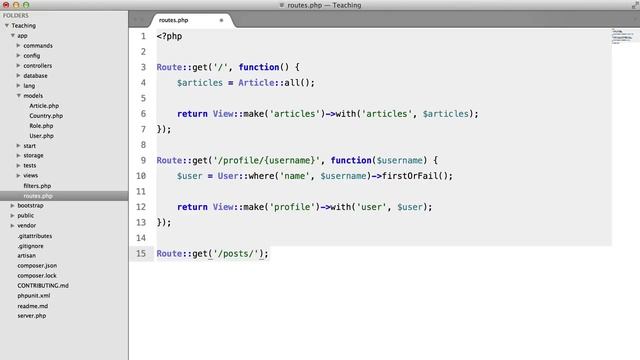
Task: Open the artisan file
Action: (27, 256)
